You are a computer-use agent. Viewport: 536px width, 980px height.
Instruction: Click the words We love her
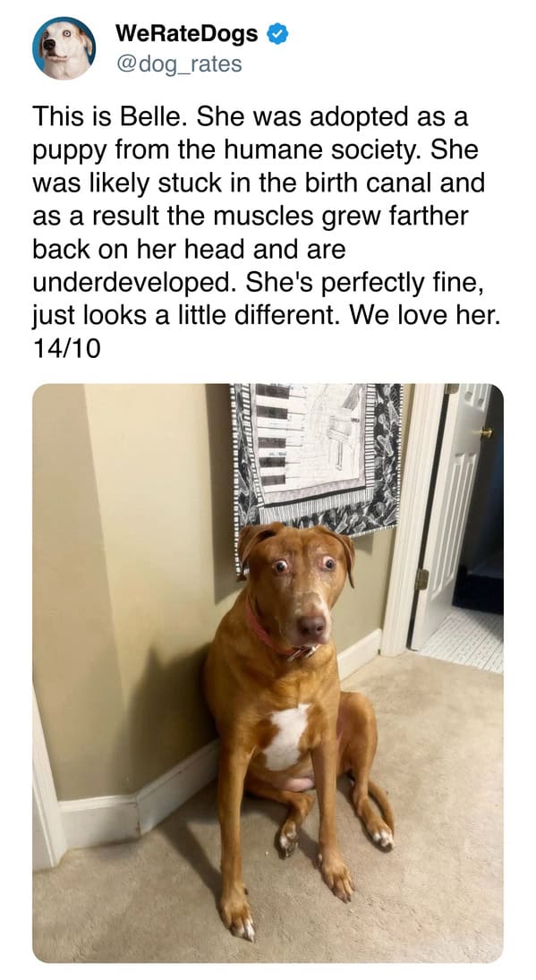[425, 316]
